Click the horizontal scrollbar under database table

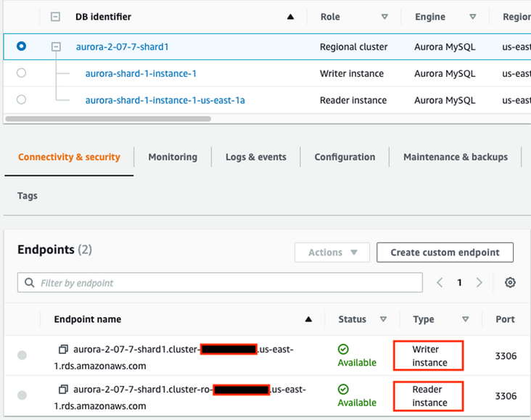108,119
